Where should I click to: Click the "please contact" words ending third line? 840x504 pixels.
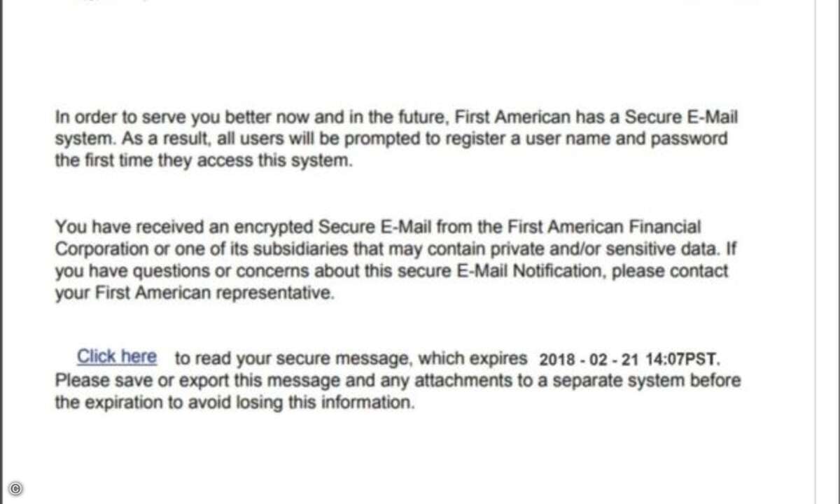pyautogui.click(x=669, y=271)
